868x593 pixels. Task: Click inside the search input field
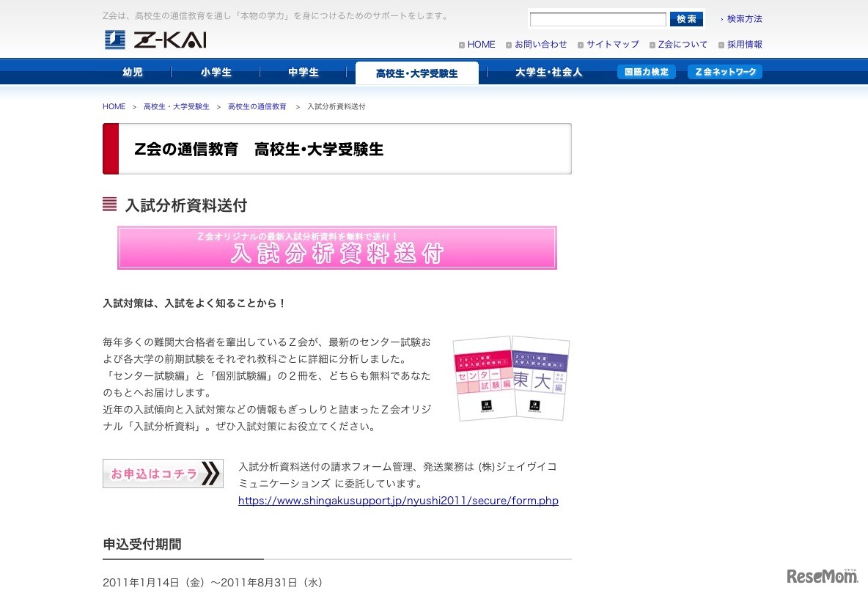coord(597,19)
